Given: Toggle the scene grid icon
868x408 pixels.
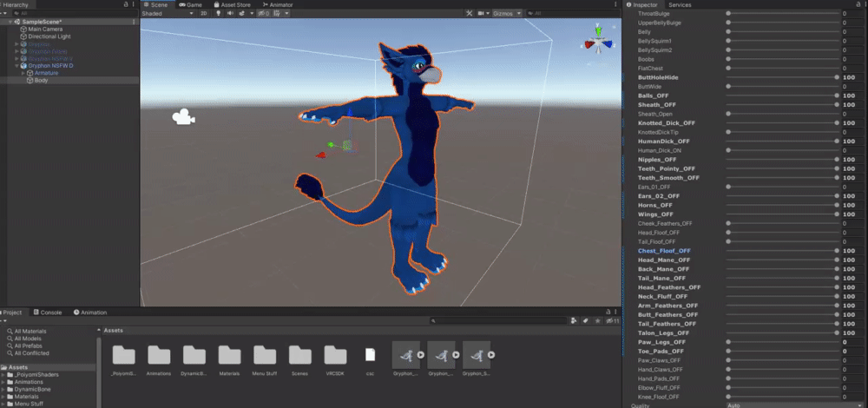Looking at the screenshot, I should click(x=276, y=13).
